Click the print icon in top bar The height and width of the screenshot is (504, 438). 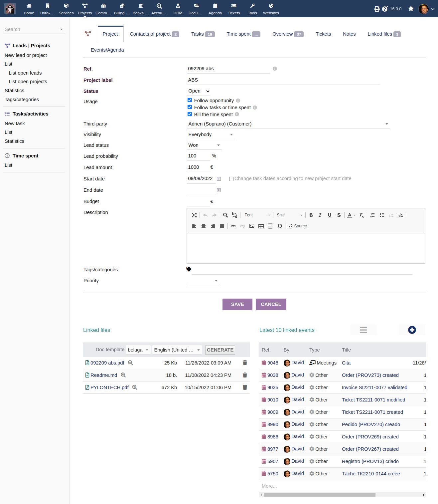tap(377, 9)
